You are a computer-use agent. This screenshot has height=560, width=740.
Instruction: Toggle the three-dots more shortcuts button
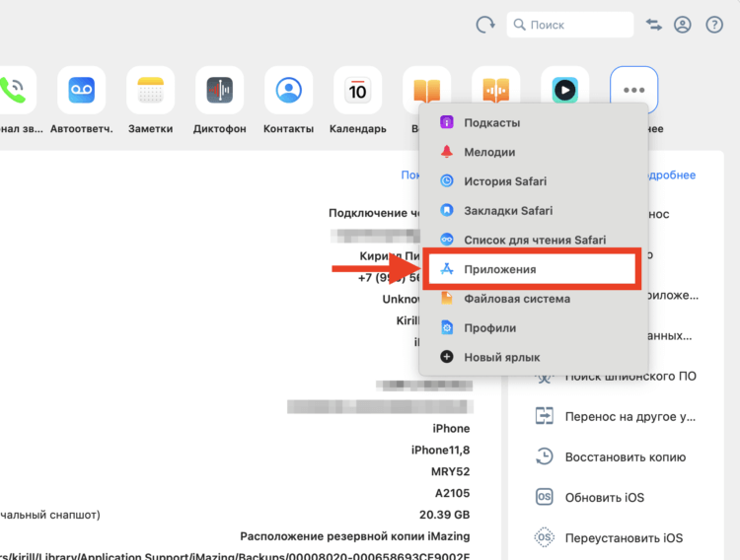(633, 90)
